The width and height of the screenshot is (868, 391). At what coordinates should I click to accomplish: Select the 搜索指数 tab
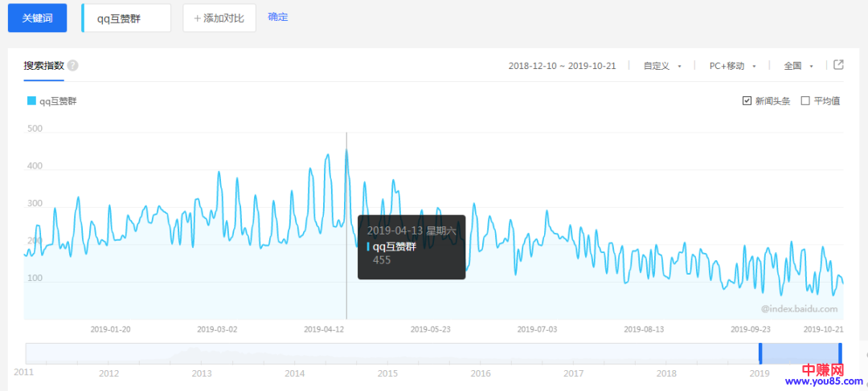pos(43,66)
